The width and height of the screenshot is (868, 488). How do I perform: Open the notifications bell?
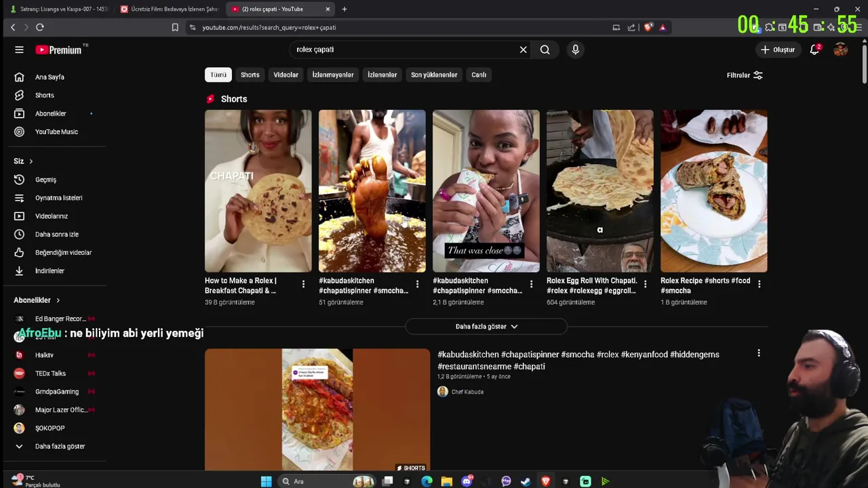coord(815,49)
